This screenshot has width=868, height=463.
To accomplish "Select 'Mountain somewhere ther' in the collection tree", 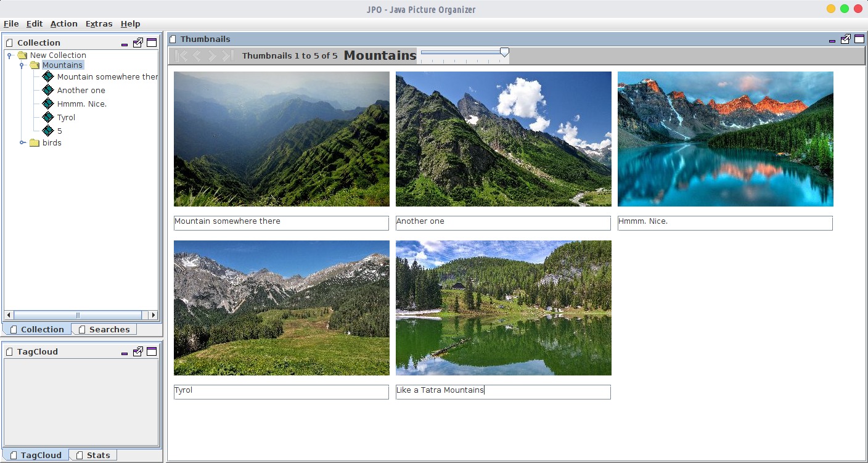I will click(107, 76).
